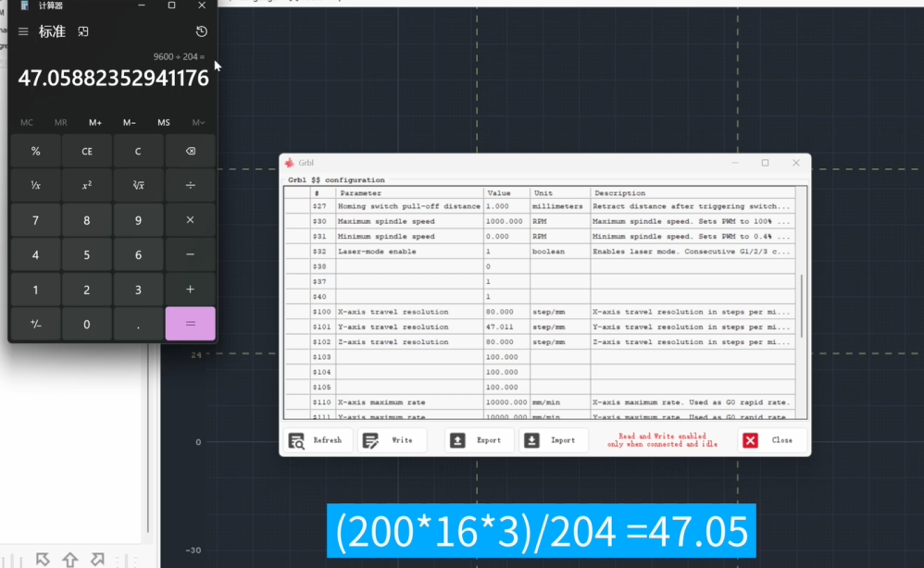Close the Grbl configuration dialog
The width and height of the screenshot is (924, 568).
tap(769, 440)
